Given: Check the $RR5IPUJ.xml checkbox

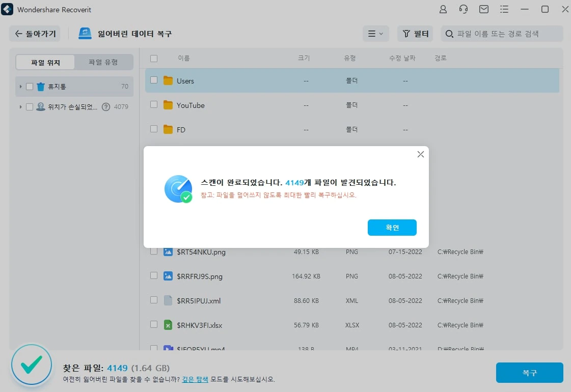Looking at the screenshot, I should (x=154, y=300).
